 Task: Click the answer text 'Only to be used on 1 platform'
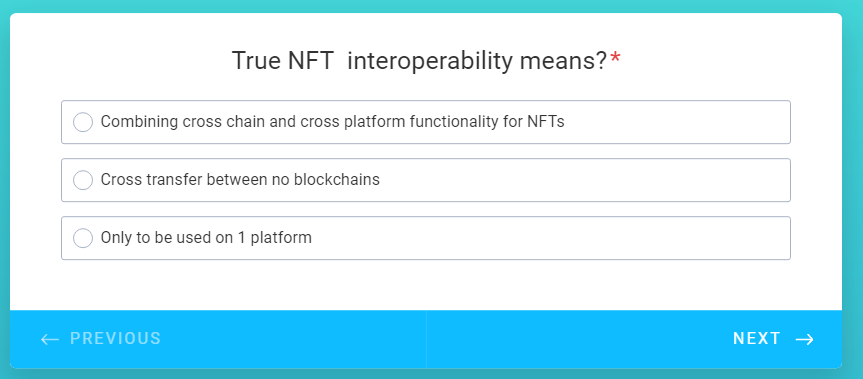point(206,238)
